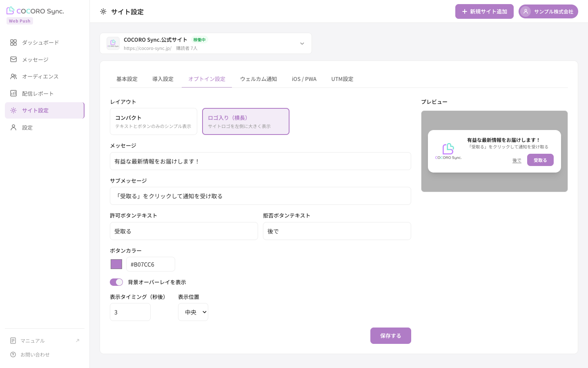Image resolution: width=588 pixels, height=368 pixels.
Task: Open 設定 in sidebar
Action: point(45,128)
